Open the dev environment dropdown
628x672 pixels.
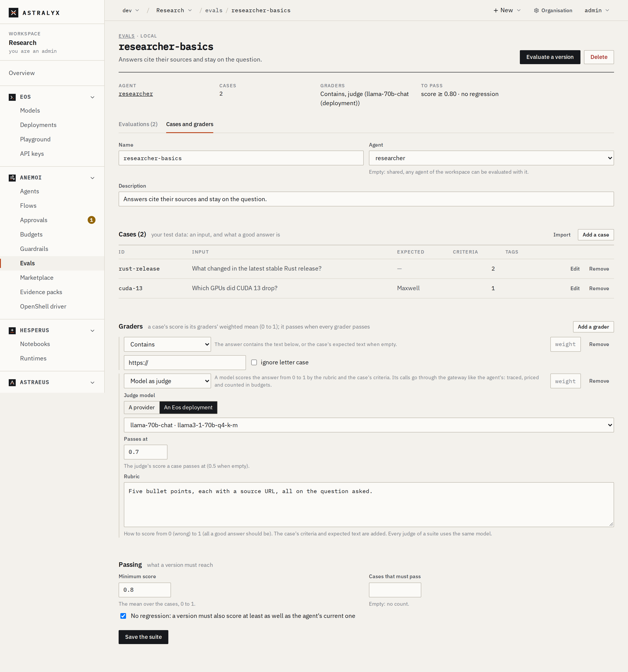(x=131, y=10)
